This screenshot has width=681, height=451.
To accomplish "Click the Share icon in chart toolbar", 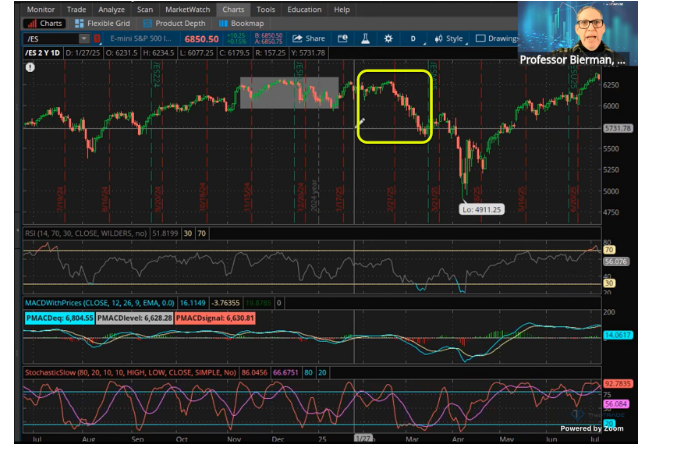I will (x=307, y=39).
